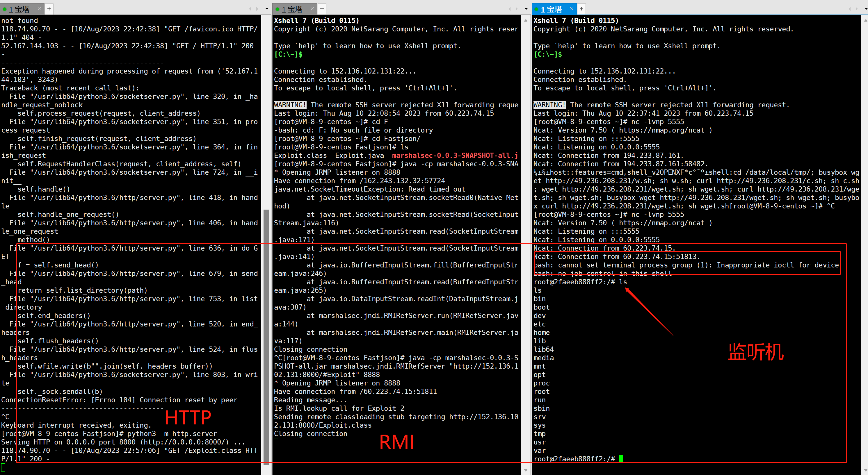Click the right tab-scroll arrow in the middle pane's tab bar
This screenshot has height=475, width=868.
[x=517, y=9]
